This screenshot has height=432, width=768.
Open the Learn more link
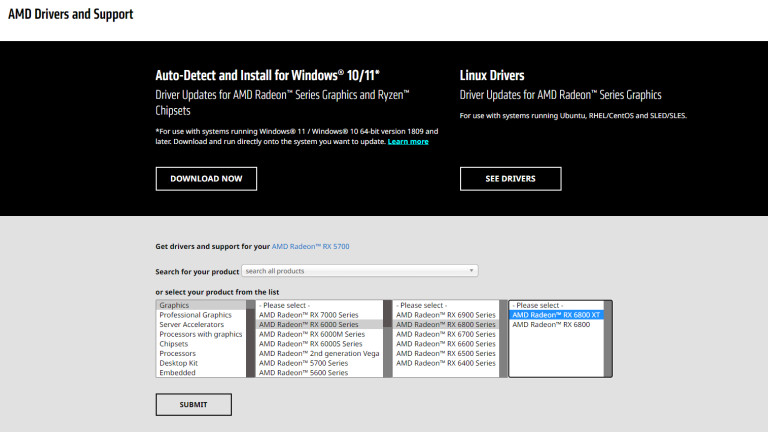pos(408,142)
